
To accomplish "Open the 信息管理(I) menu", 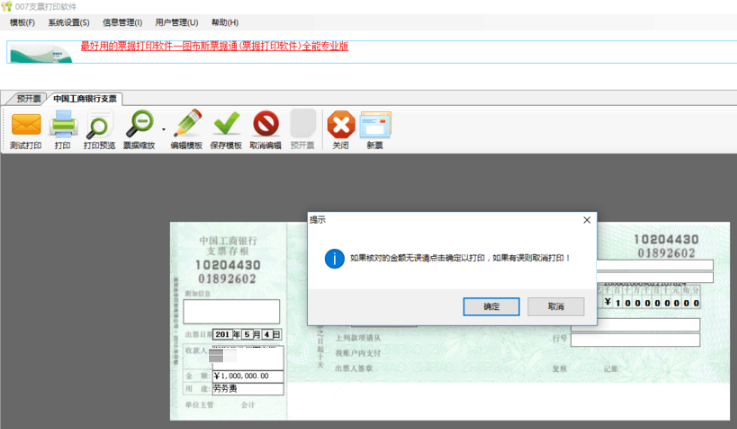I will 122,23.
